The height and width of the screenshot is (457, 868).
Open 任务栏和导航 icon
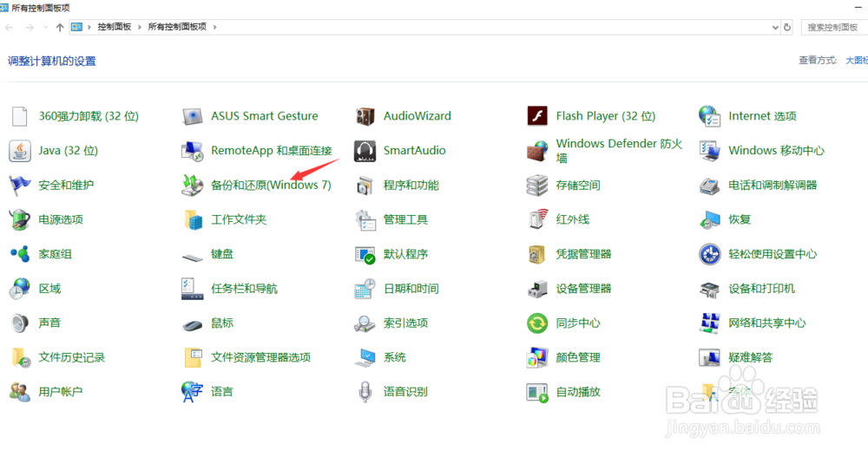coord(192,289)
